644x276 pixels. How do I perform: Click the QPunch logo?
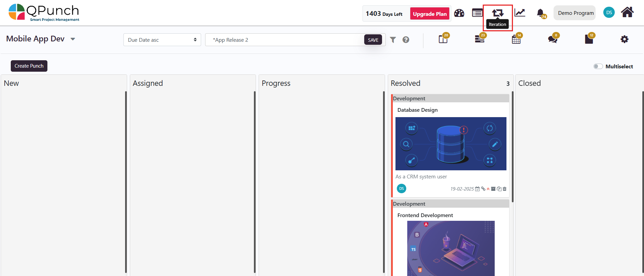point(44,13)
